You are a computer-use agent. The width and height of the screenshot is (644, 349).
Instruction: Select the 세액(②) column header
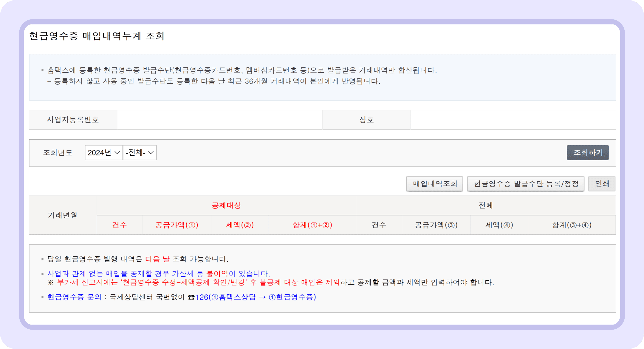[239, 225]
